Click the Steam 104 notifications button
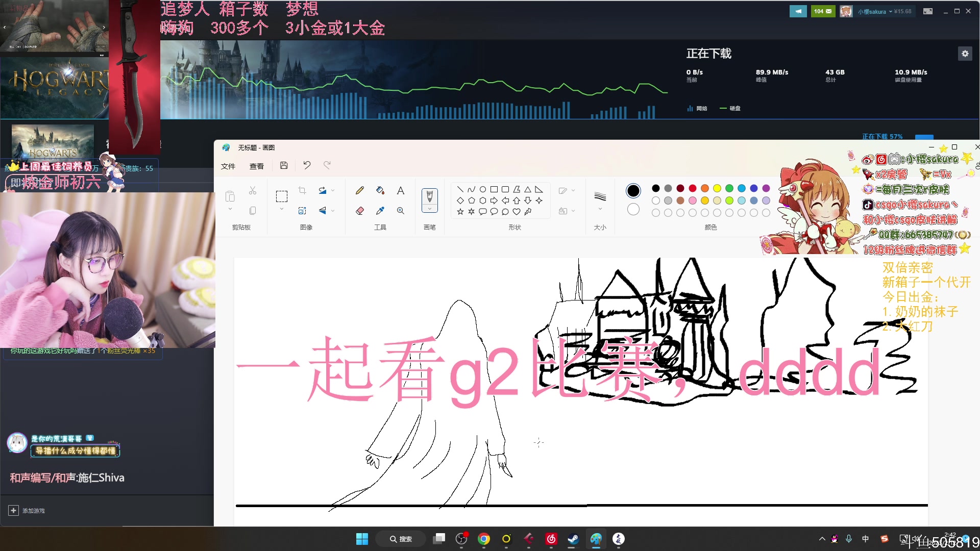The height and width of the screenshot is (551, 980). click(823, 11)
